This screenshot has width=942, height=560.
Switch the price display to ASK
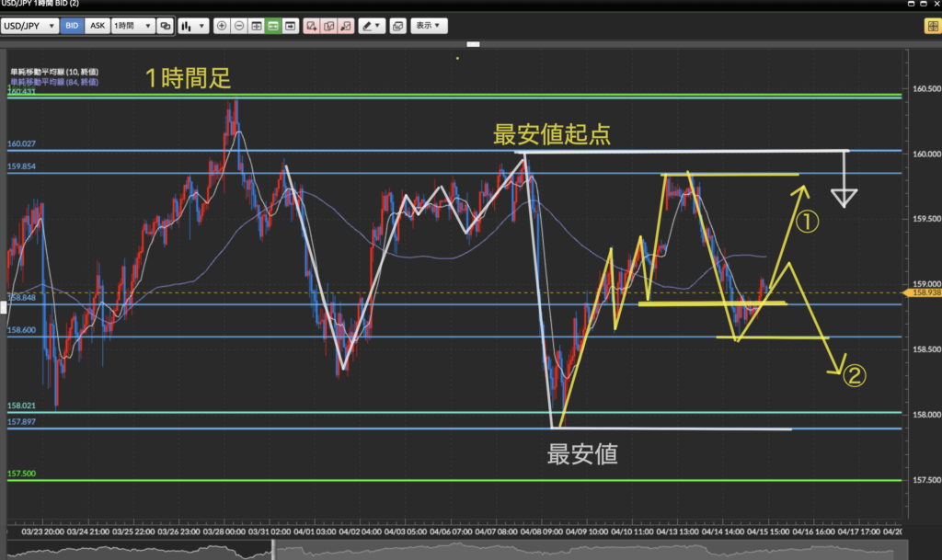(97, 27)
